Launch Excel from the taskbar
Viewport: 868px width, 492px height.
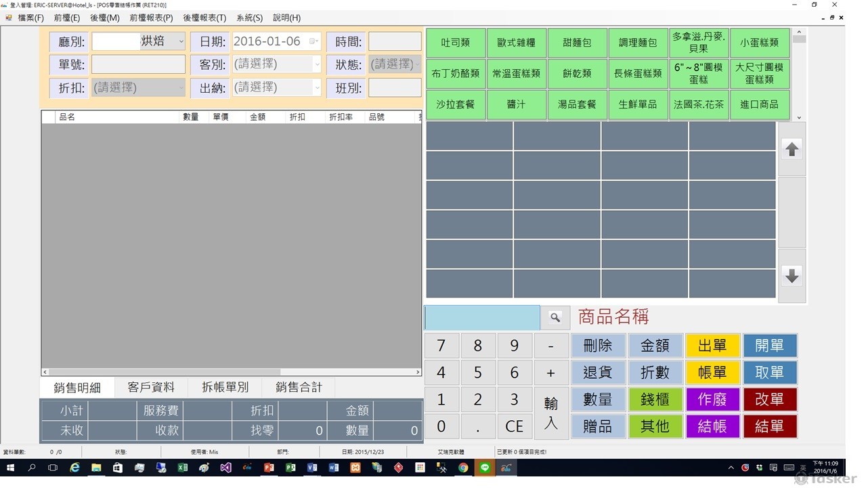183,468
